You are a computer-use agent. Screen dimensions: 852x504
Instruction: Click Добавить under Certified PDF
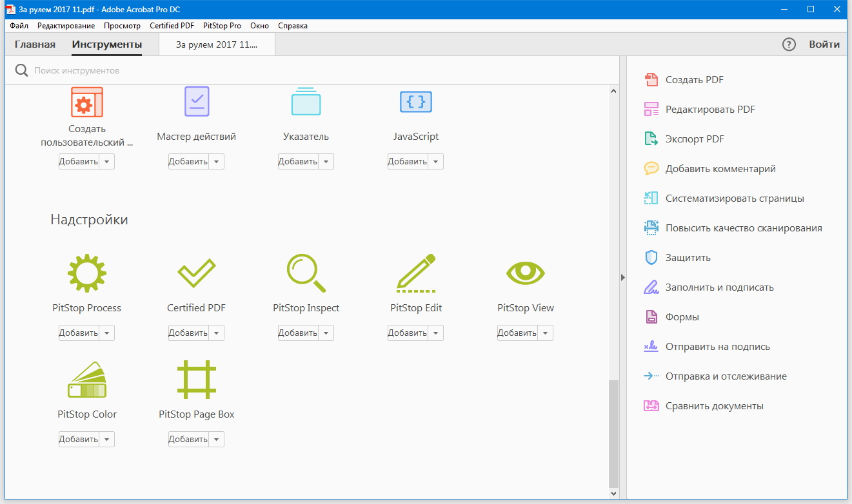188,333
